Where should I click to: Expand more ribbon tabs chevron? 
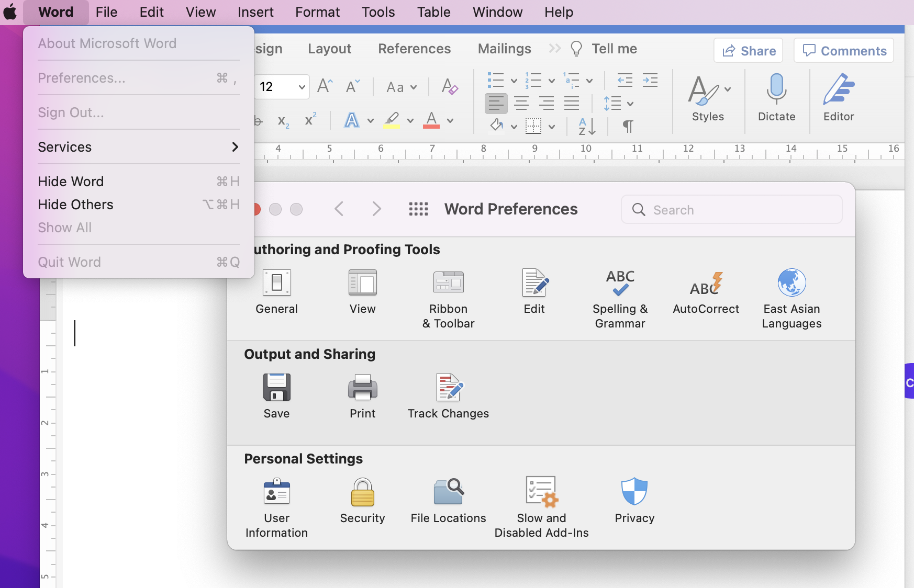pos(555,49)
